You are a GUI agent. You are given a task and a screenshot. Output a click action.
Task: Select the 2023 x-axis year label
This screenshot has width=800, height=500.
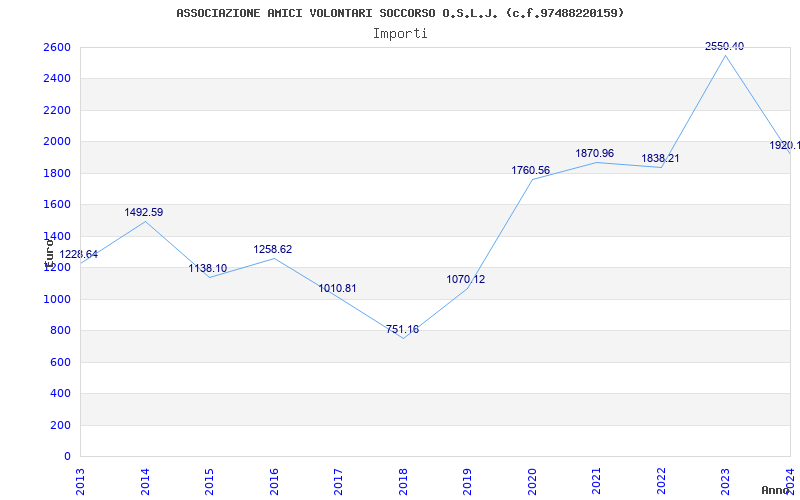[x=726, y=481]
